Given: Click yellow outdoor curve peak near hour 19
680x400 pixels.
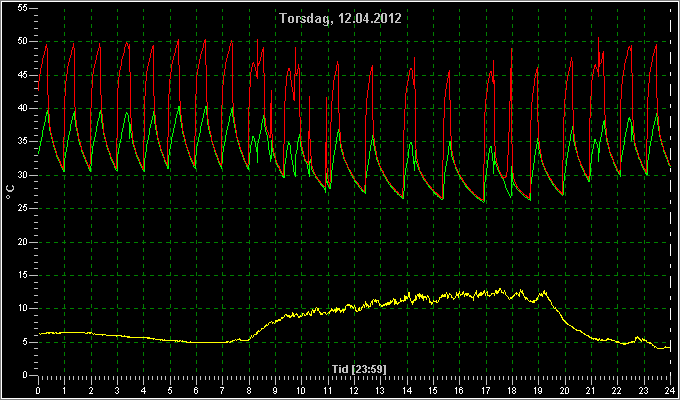Looking at the screenshot, I should 543,292.
